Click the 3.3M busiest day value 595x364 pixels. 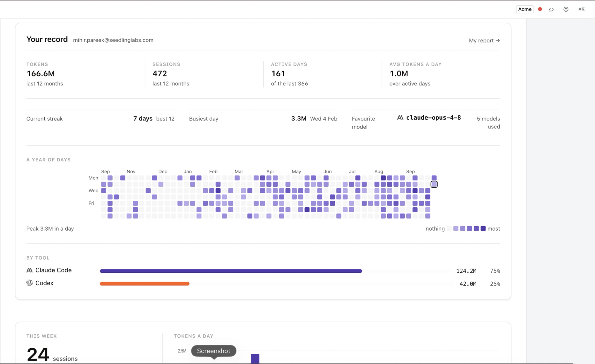coord(299,119)
